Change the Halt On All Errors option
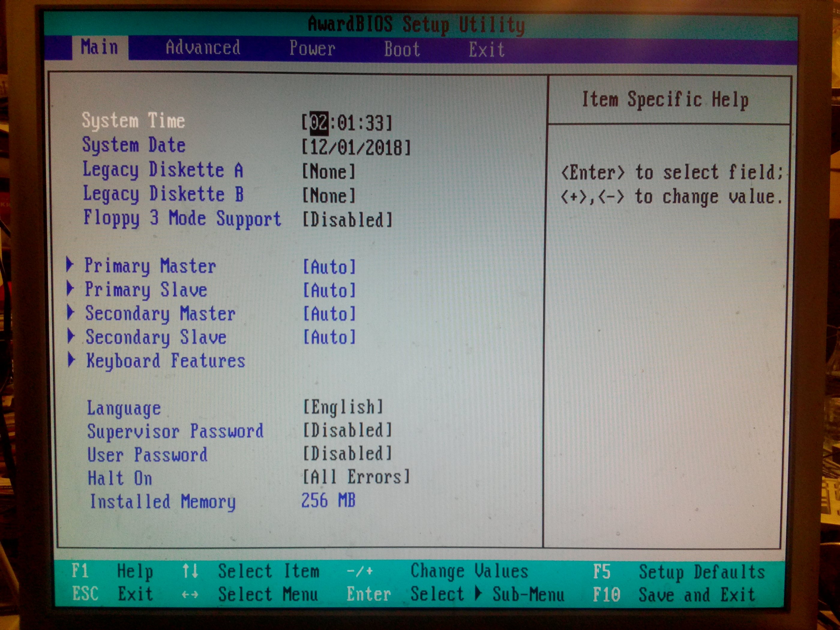 pos(356,477)
